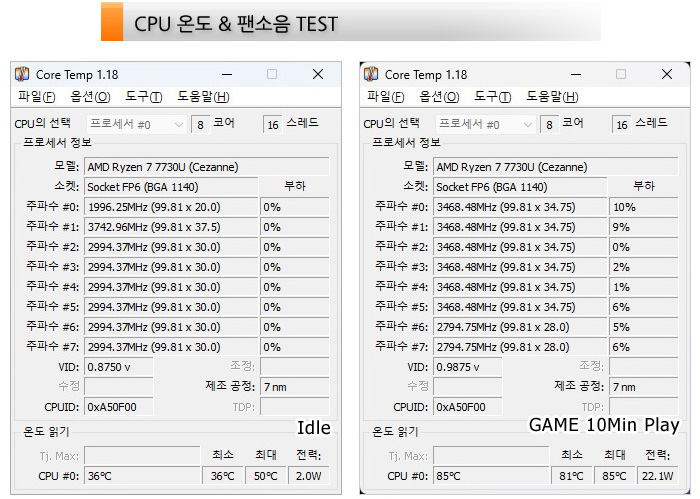Open 도움말(H) menu in right window

tap(552, 96)
